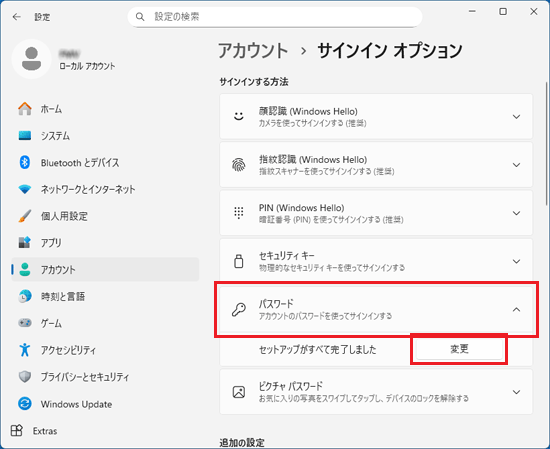Open プライバシーとセキュリティ category
The image size is (550, 449).
click(105, 377)
